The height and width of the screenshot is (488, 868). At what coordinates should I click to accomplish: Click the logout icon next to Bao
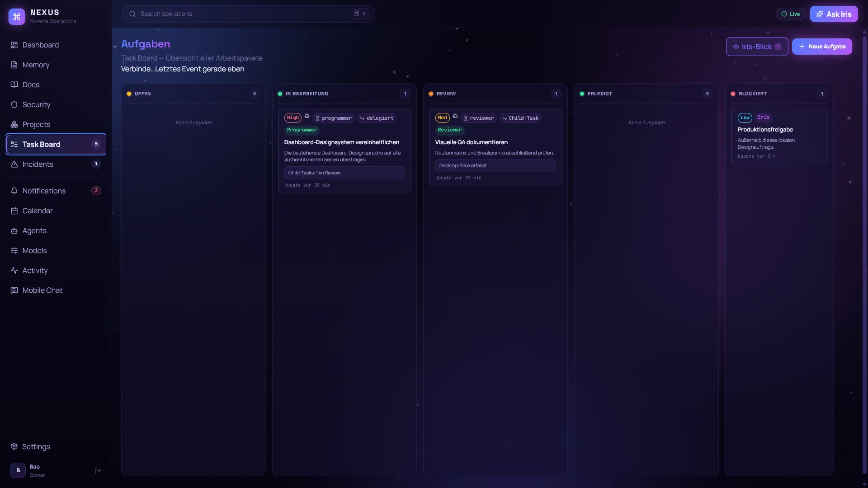pyautogui.click(x=98, y=470)
